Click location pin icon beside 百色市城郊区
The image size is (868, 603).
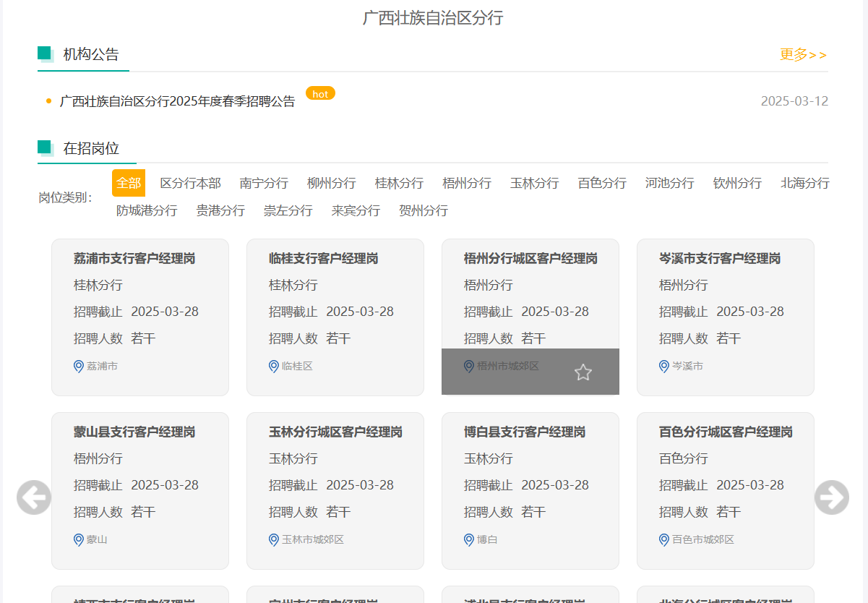coord(664,540)
